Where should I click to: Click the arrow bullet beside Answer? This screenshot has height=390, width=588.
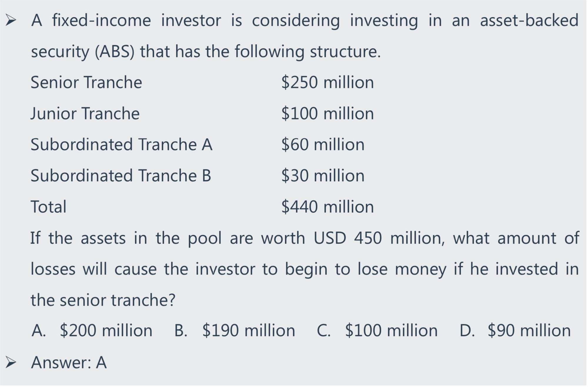pyautogui.click(x=11, y=362)
